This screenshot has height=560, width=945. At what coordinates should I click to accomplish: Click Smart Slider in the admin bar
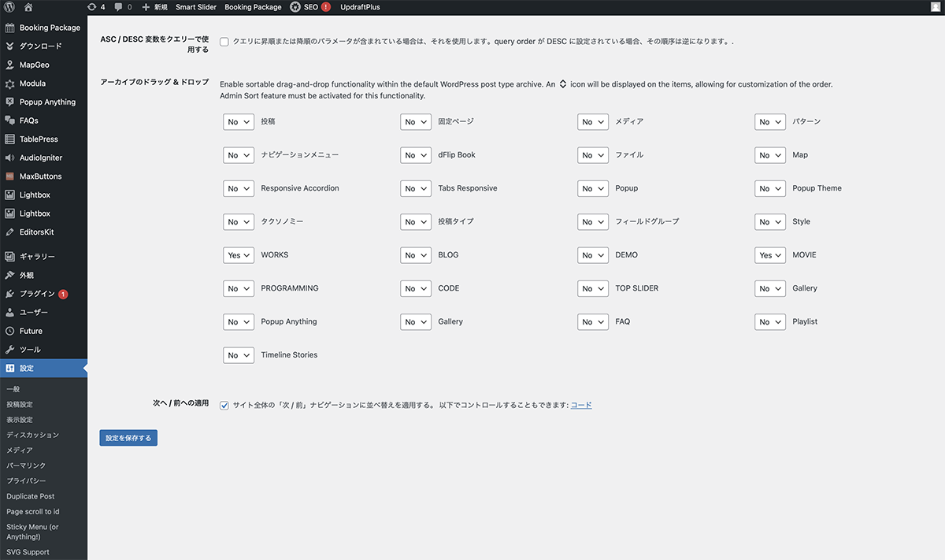[x=195, y=7]
